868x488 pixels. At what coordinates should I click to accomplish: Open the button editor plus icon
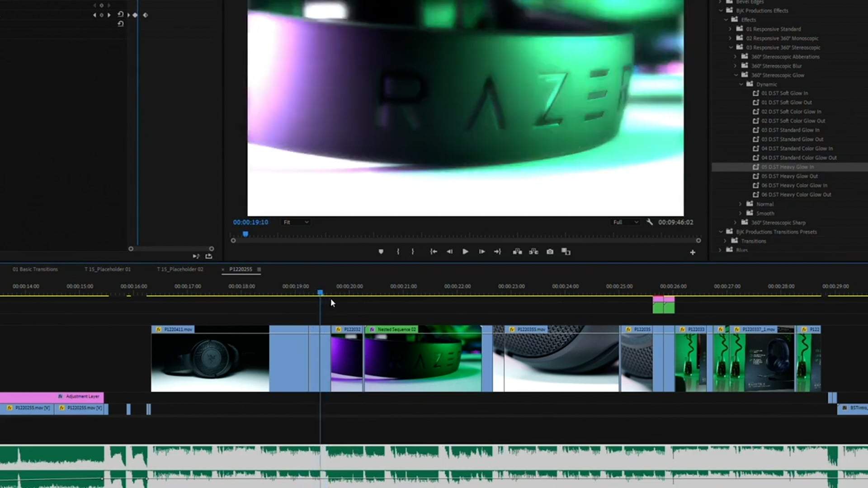click(x=692, y=253)
